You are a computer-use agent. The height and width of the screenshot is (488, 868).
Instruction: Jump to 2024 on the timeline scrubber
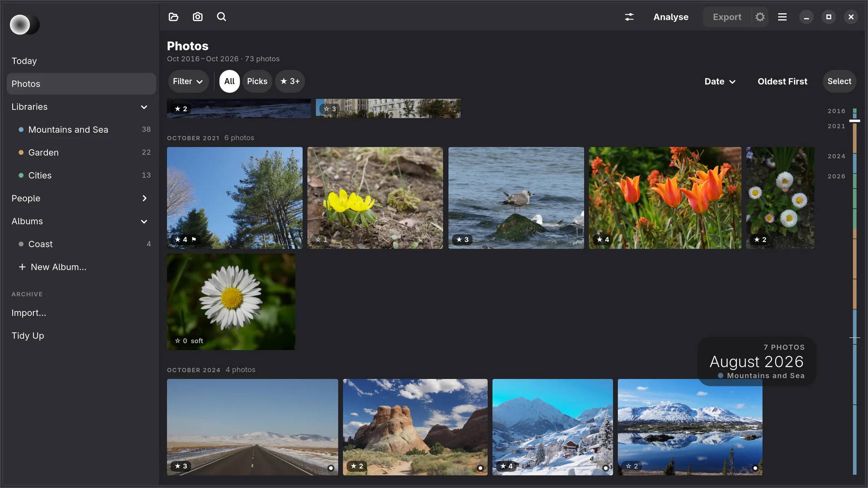point(836,156)
